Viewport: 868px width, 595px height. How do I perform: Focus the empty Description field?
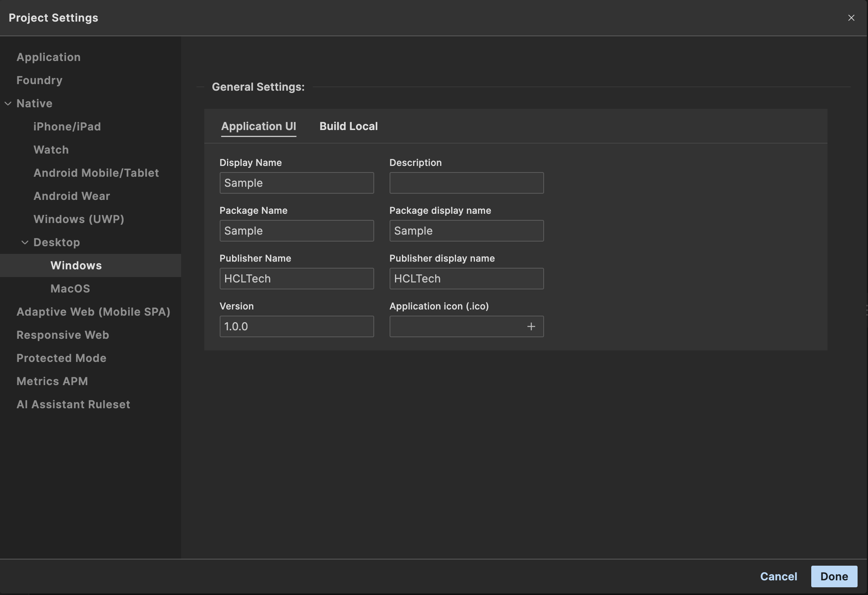[x=466, y=183]
